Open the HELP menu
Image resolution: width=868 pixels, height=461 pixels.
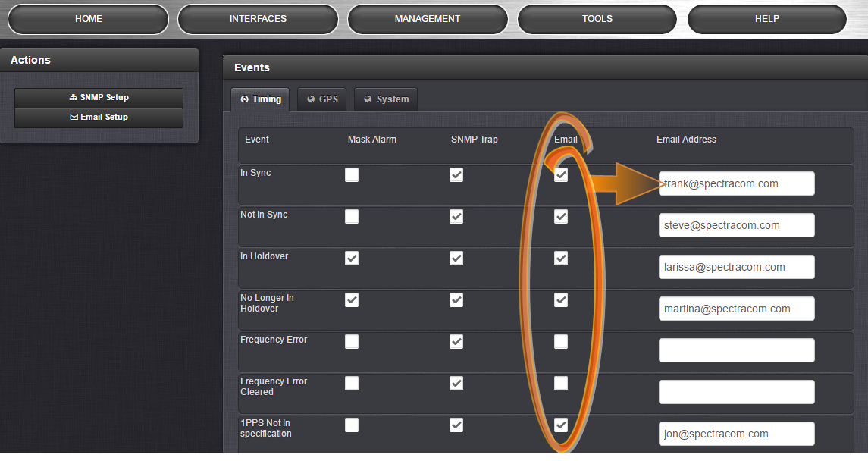[x=766, y=20]
